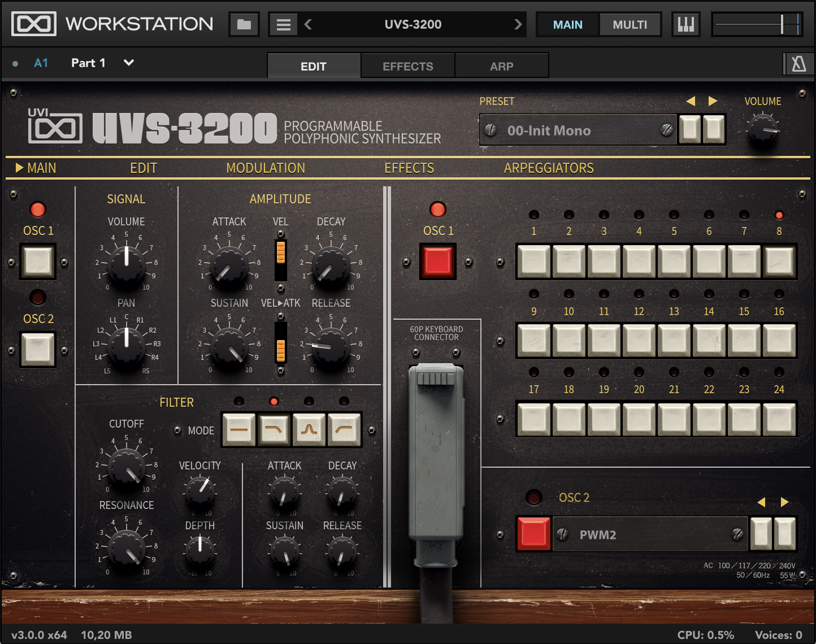Open the metronome icon

799,64
